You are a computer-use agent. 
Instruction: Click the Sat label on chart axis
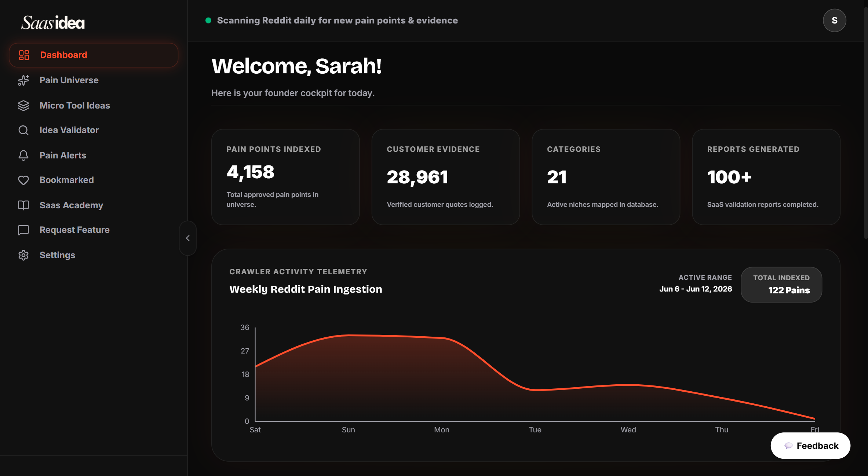click(x=255, y=430)
